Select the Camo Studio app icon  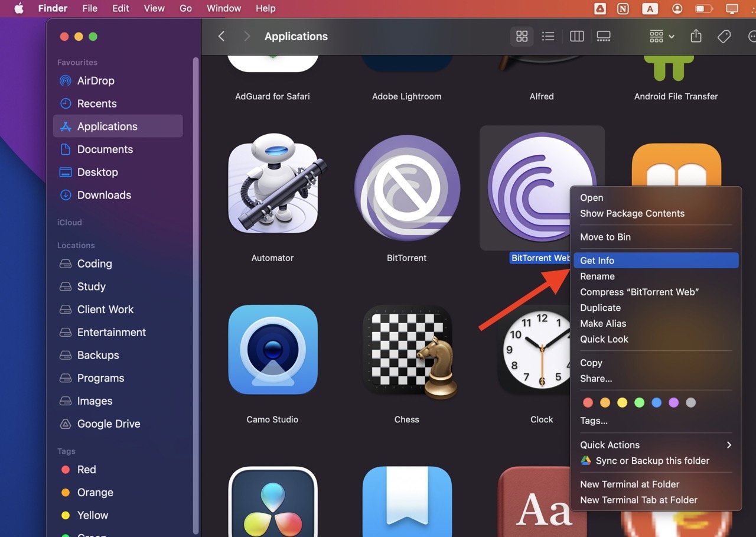tap(273, 350)
